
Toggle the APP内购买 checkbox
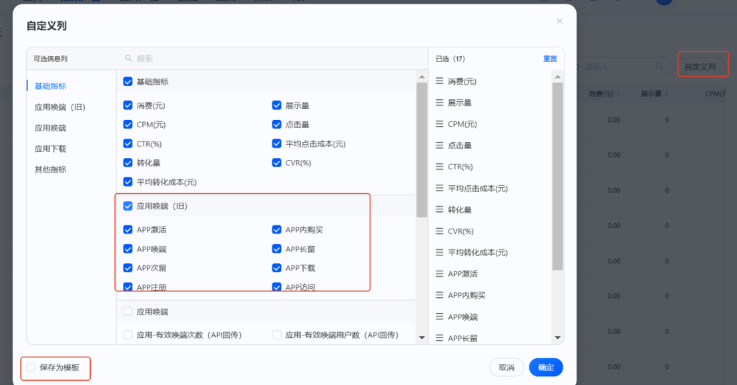coord(276,229)
